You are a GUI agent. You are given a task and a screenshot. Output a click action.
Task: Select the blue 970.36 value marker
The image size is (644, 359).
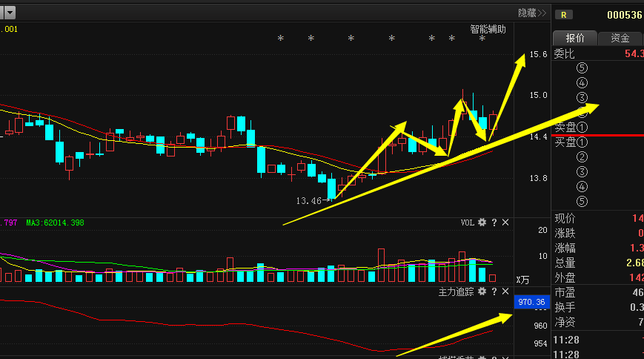pyautogui.click(x=531, y=302)
